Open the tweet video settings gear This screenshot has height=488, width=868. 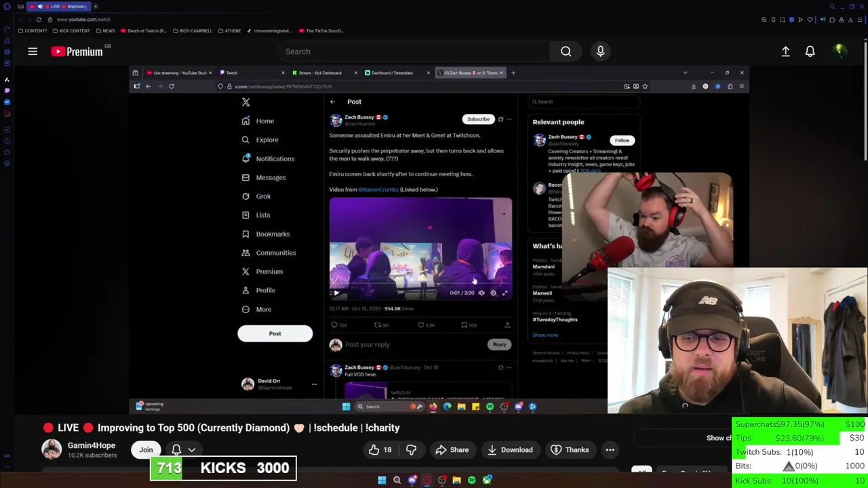click(x=493, y=293)
